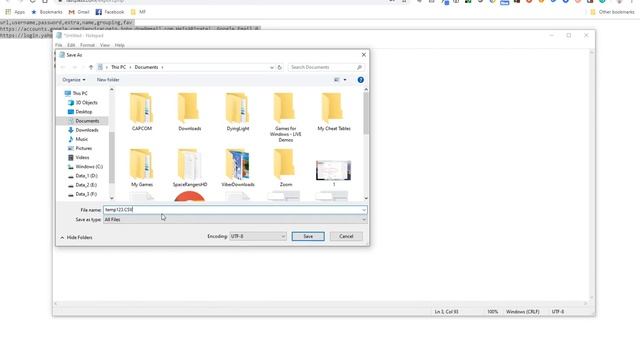
Task: Open the Save As help icon
Action: tap(360, 80)
